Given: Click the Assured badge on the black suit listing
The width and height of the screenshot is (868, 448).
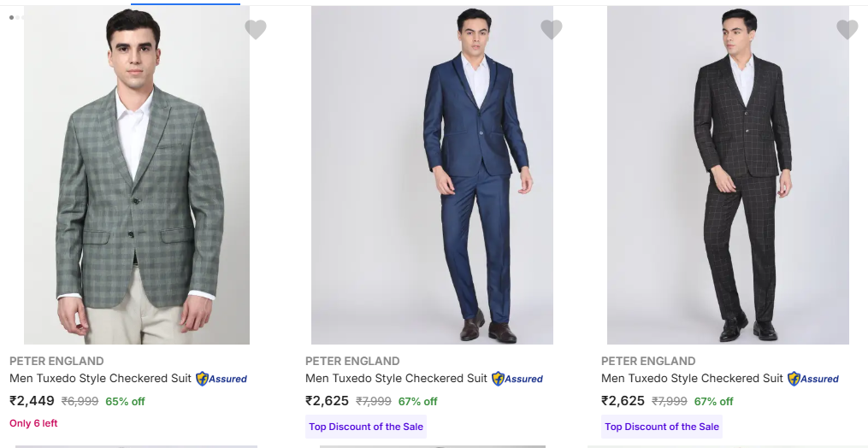Looking at the screenshot, I should click(x=813, y=379).
